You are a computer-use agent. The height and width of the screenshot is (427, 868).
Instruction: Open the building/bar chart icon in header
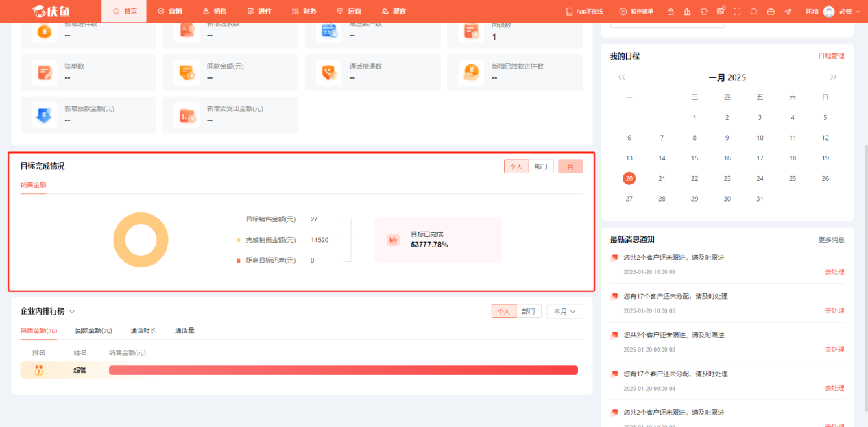687,12
